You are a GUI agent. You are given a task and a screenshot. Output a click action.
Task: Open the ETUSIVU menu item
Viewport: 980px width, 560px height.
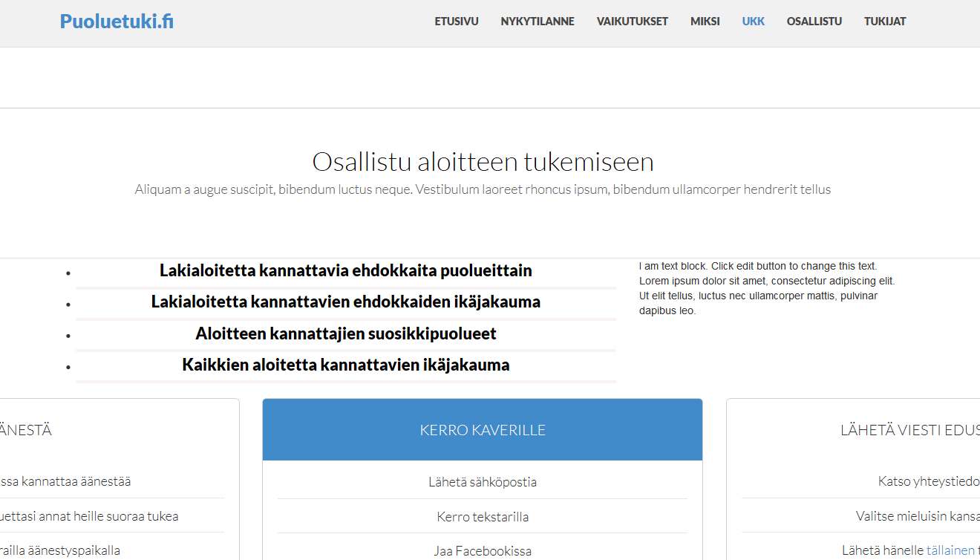(456, 22)
